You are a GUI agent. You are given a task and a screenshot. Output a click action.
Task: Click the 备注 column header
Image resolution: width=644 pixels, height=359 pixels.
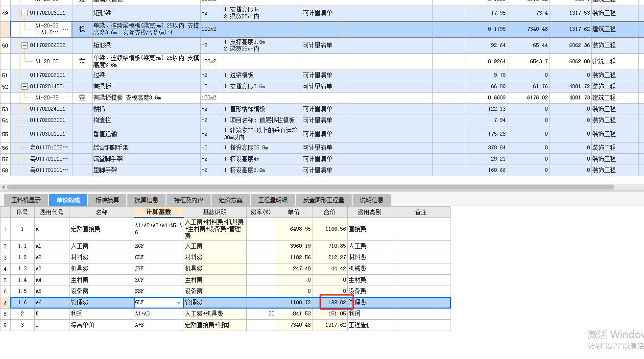tap(421, 212)
